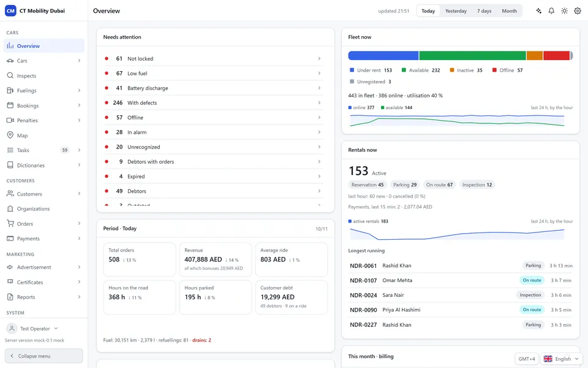588x368 pixels.
Task: Click the Reservation 45 status chip
Action: [x=367, y=185]
